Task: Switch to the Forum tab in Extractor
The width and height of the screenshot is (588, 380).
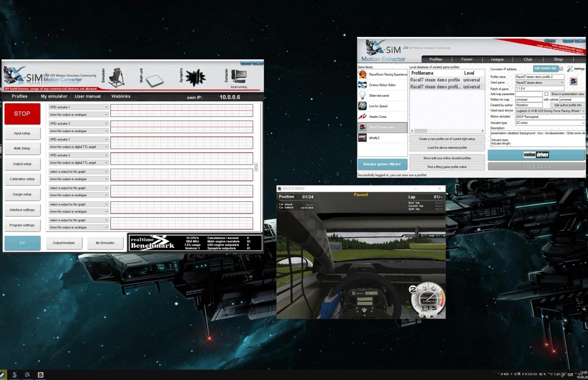Action: (x=467, y=59)
